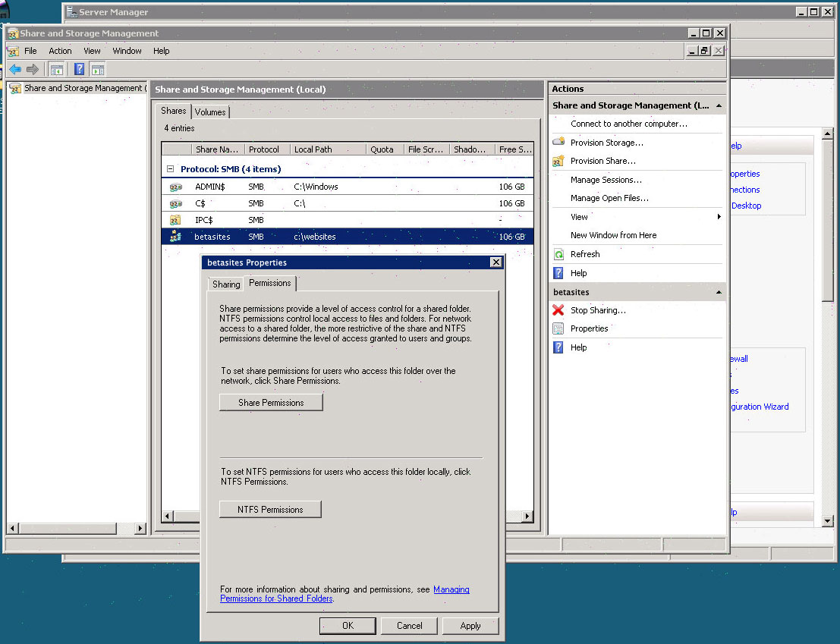Sort by Free Space column header
The image size is (840, 644).
tap(514, 149)
